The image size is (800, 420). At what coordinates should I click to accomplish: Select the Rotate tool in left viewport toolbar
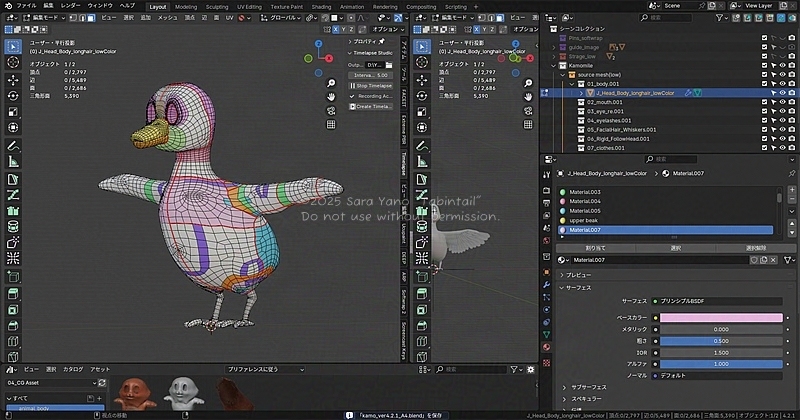click(x=13, y=96)
